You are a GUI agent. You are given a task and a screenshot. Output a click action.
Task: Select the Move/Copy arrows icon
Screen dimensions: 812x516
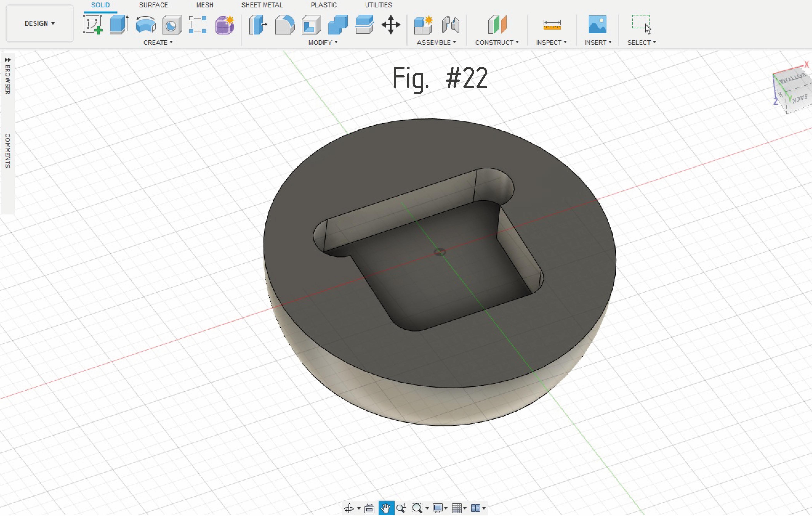tap(391, 25)
